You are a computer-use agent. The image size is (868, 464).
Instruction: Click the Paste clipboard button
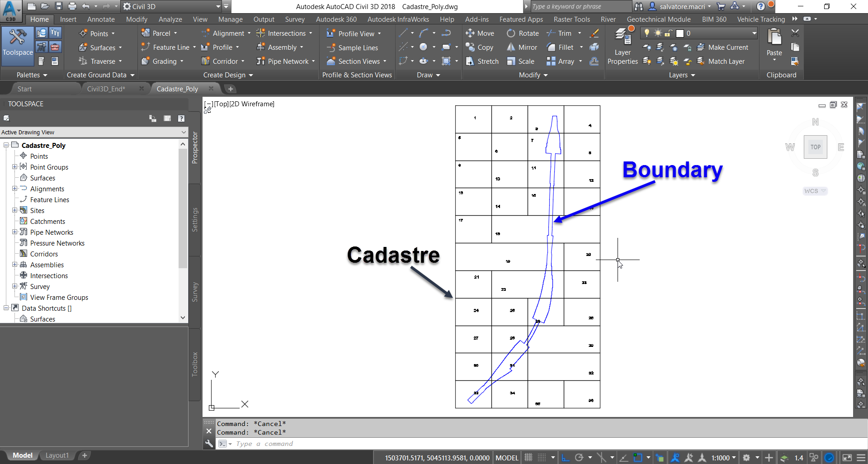point(774,41)
